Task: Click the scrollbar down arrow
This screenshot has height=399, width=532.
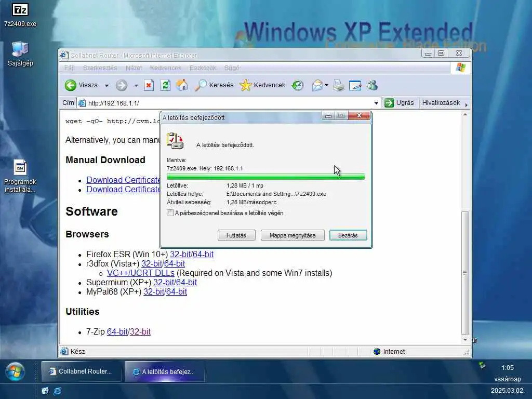Action: (x=465, y=340)
